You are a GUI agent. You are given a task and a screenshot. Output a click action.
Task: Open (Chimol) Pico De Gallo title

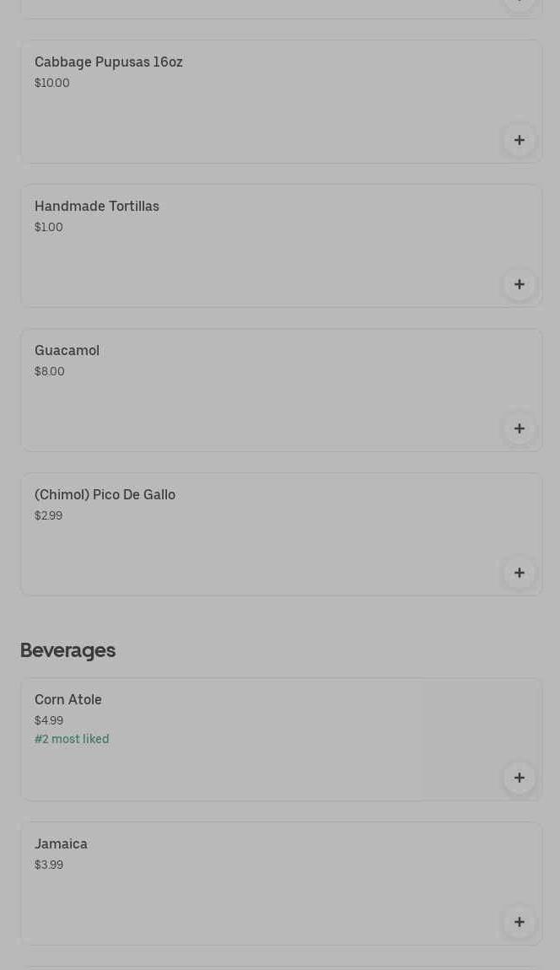point(105,495)
